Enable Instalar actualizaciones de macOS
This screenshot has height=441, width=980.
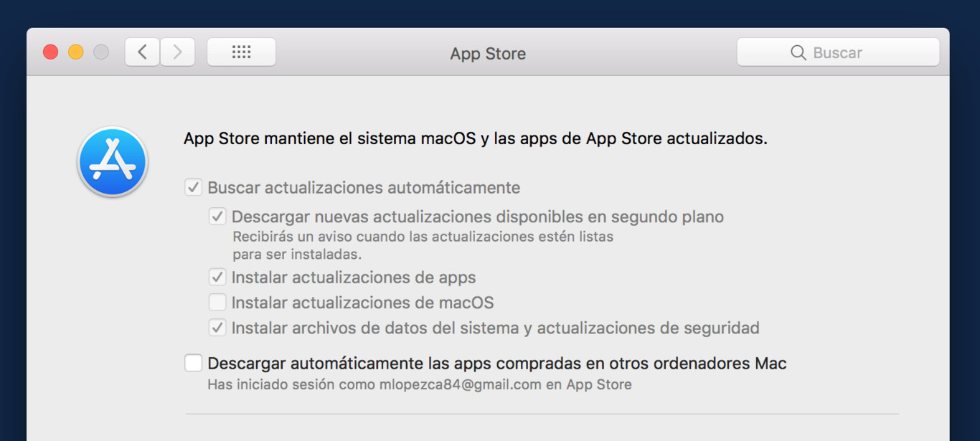(x=217, y=303)
